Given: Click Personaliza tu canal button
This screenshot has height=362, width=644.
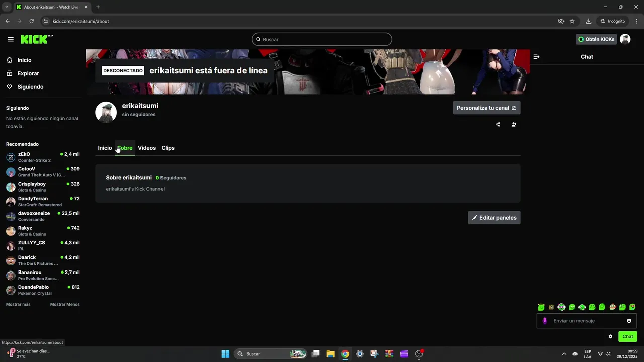Looking at the screenshot, I should click(x=487, y=108).
